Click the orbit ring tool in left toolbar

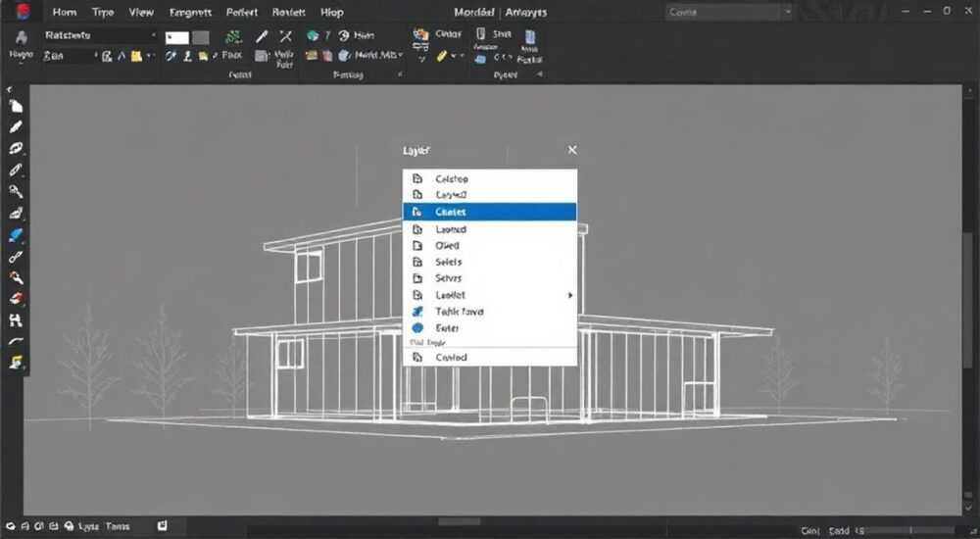tap(16, 148)
